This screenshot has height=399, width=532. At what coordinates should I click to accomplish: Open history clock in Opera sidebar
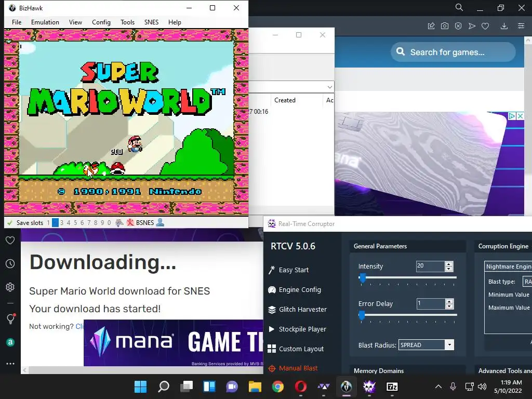10,263
